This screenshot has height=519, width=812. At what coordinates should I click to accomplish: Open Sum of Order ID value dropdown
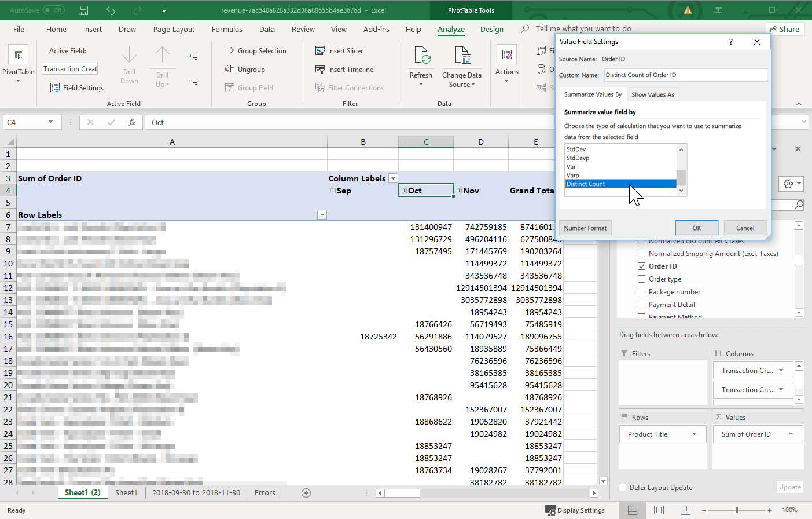click(791, 434)
